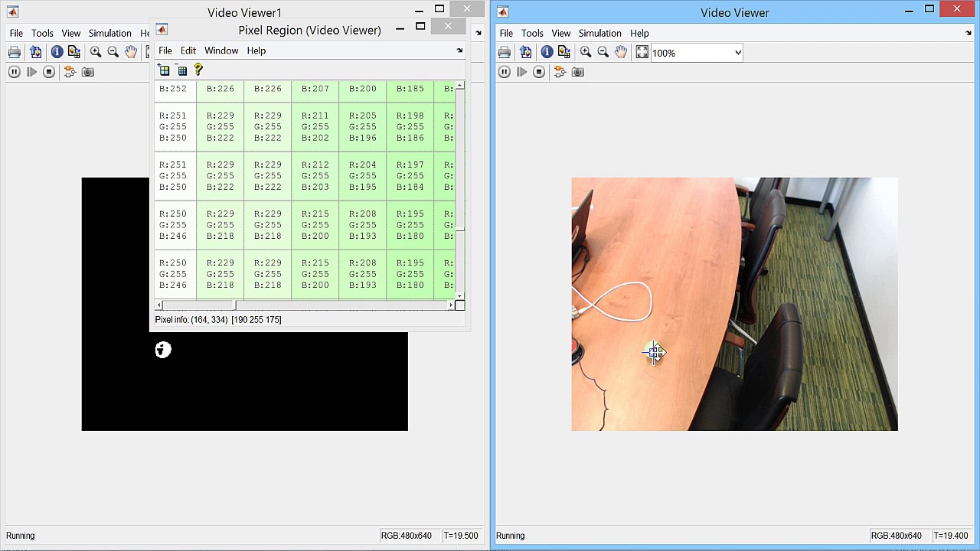Image resolution: width=980 pixels, height=551 pixels.
Task: Click the white blob in Video Viewer1's black image
Action: point(163,350)
